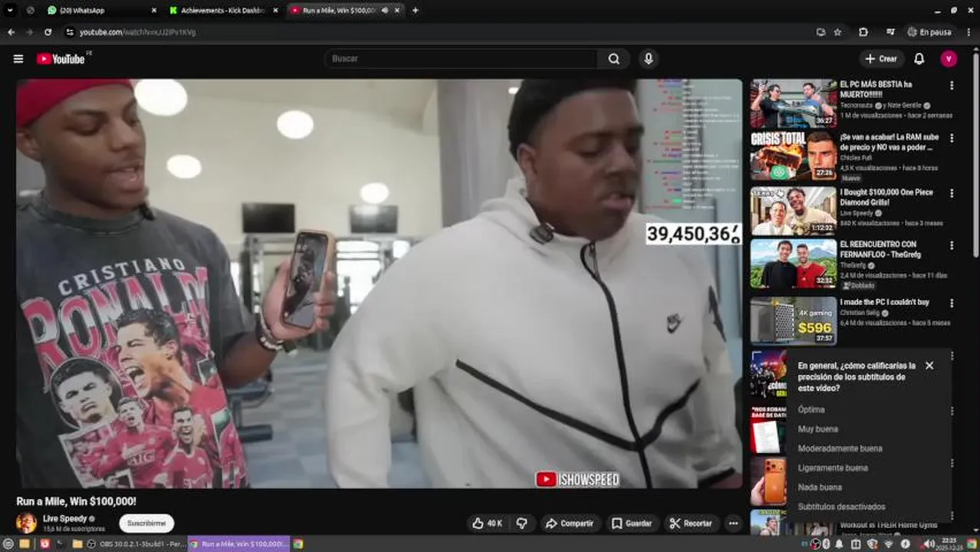Image resolution: width=980 pixels, height=552 pixels.
Task: Open the Crear menu
Action: 881,59
